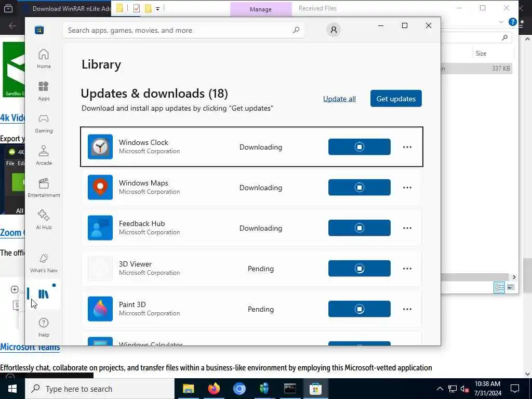Screen dimensions: 532x399
Task: Click the browser back arrow
Action: coord(12,26)
